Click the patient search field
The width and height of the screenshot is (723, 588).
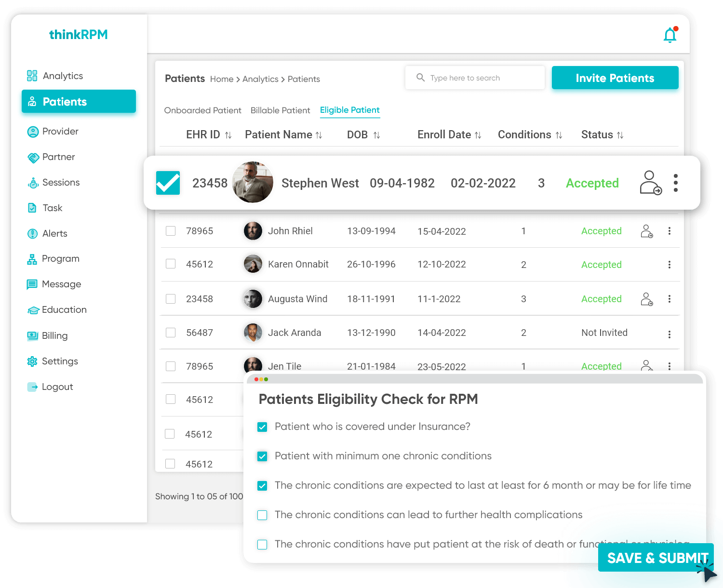coord(475,78)
